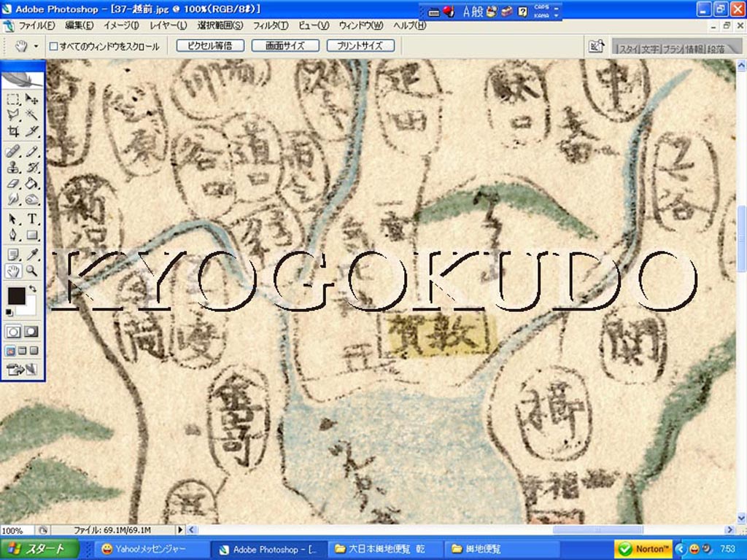Pick the Path Selection arrow tool
This screenshot has width=747, height=560.
click(x=13, y=219)
